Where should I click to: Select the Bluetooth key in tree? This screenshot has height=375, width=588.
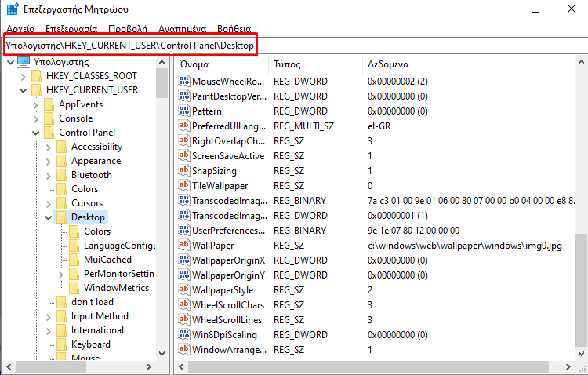pyautogui.click(x=92, y=175)
